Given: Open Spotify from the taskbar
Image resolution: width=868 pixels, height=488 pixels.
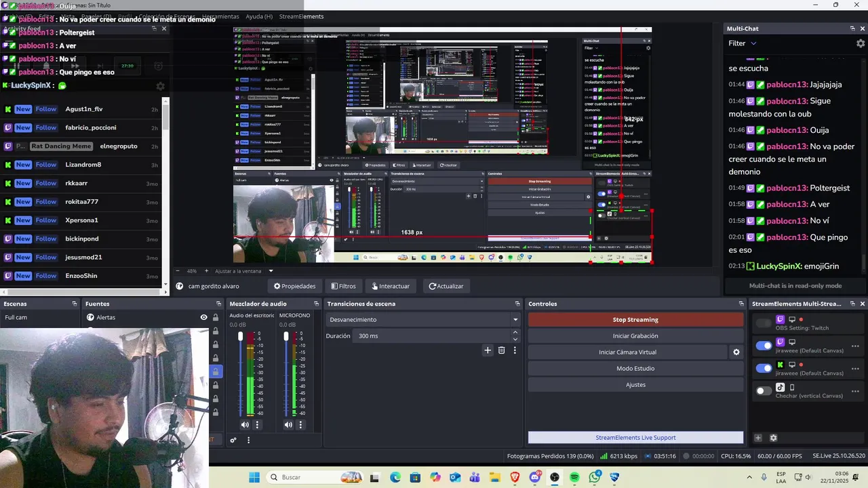Looking at the screenshot, I should [x=574, y=477].
